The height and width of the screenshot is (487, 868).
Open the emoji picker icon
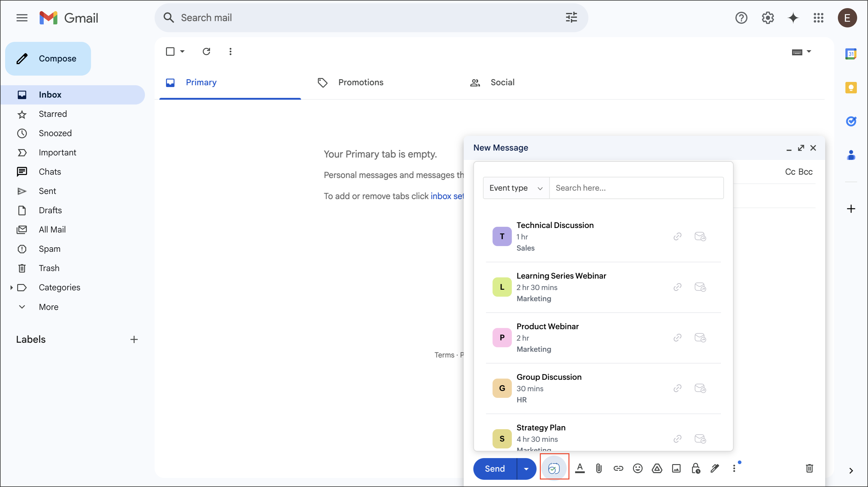coord(637,468)
